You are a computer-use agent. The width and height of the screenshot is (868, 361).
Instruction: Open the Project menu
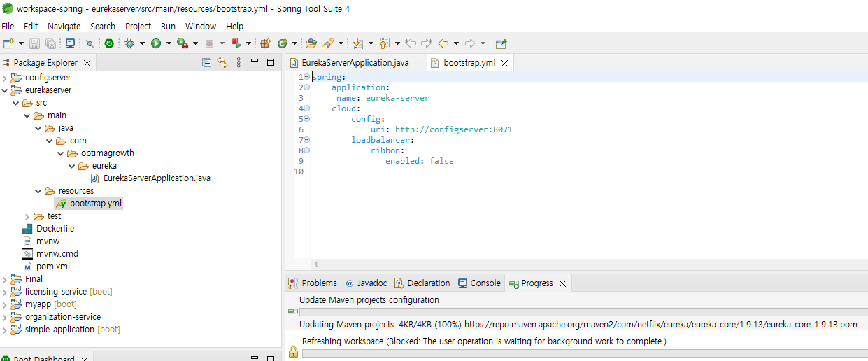click(138, 26)
